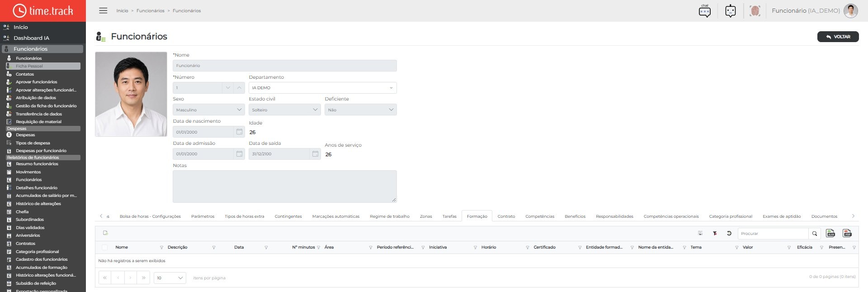868x292 pixels.
Task: Switch to the Competências tab
Action: 540,216
